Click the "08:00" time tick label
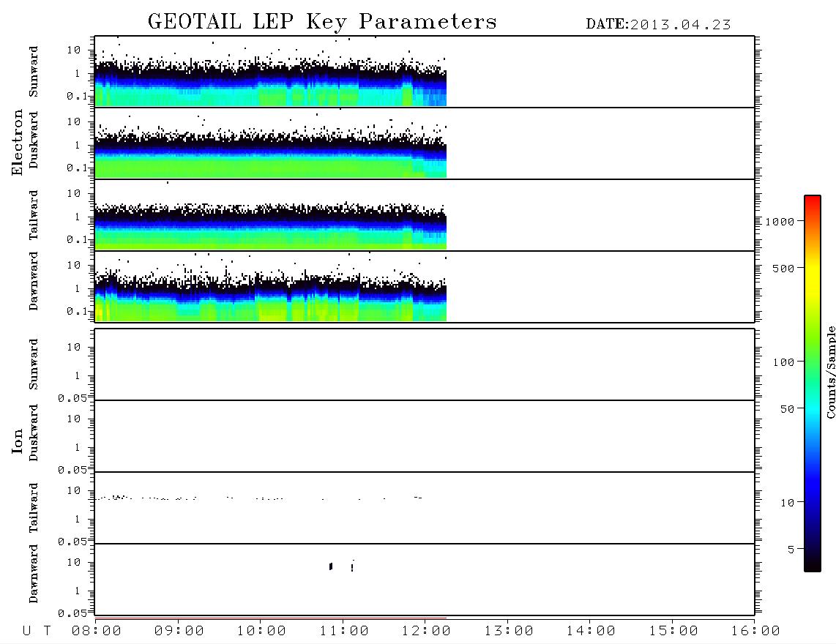This screenshot has height=644, width=836. click(x=97, y=632)
